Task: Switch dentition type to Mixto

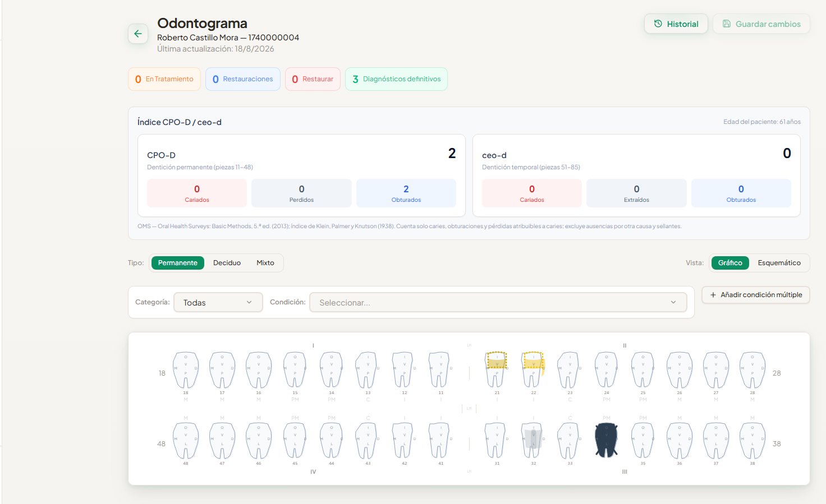Action: pos(265,263)
